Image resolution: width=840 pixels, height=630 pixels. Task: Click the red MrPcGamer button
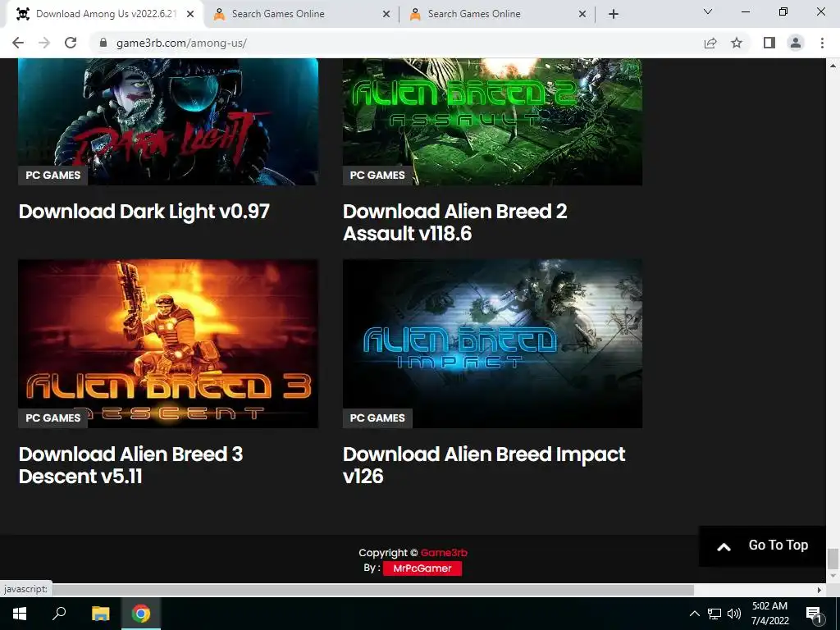(422, 568)
